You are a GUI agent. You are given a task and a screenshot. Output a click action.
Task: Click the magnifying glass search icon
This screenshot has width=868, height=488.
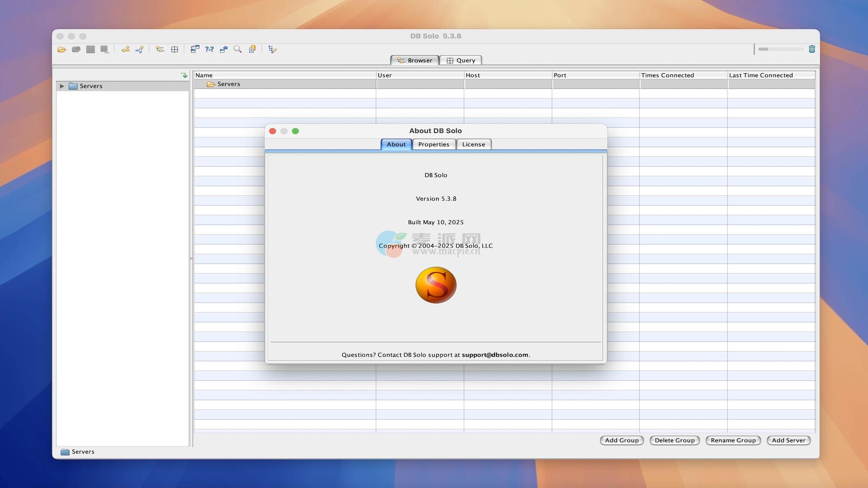[x=238, y=49]
